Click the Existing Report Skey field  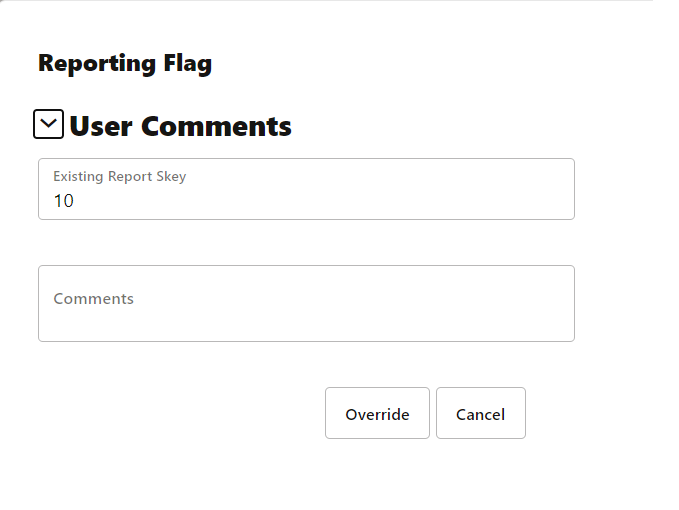tap(306, 189)
